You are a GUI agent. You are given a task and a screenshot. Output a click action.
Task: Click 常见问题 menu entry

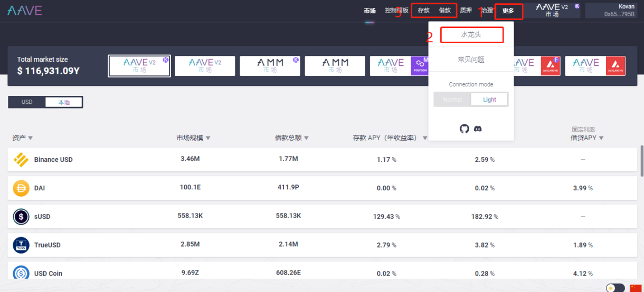click(471, 60)
